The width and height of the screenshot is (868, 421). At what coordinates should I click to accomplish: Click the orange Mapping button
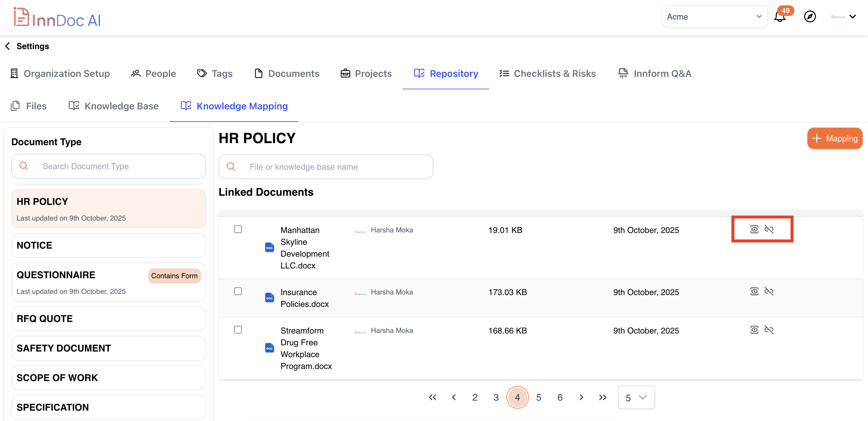tap(834, 139)
